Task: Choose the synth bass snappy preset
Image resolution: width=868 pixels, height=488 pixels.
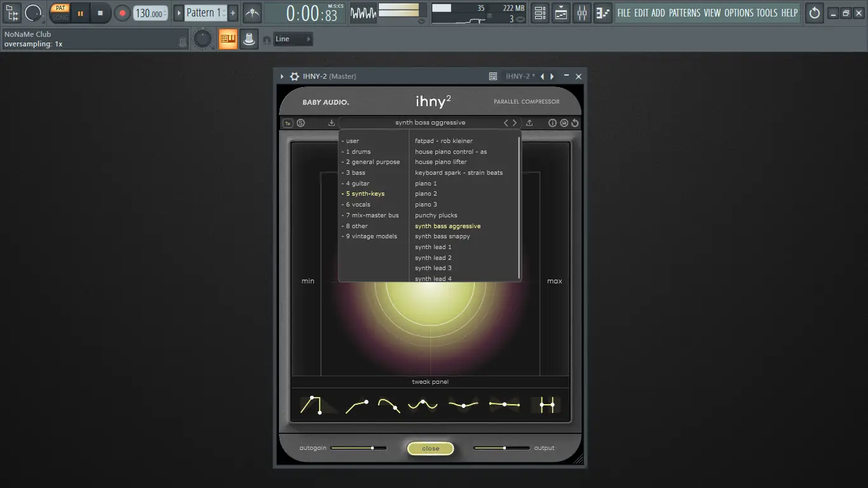Action: (443, 236)
